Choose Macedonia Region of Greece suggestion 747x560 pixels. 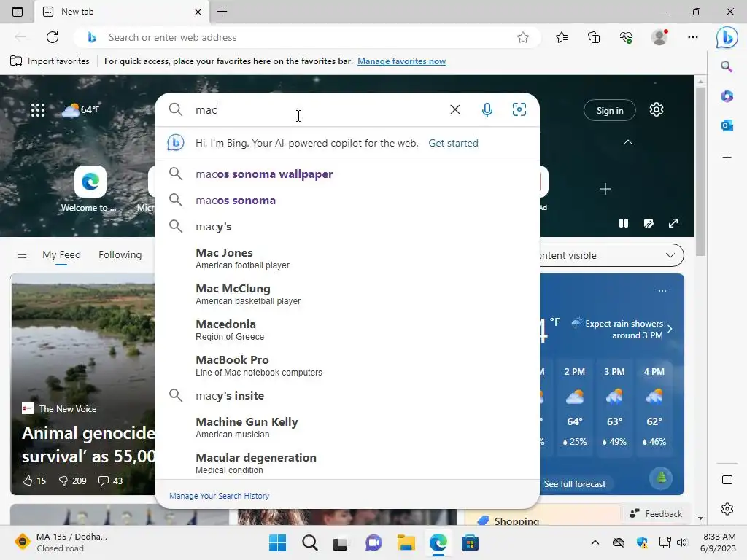(x=347, y=330)
